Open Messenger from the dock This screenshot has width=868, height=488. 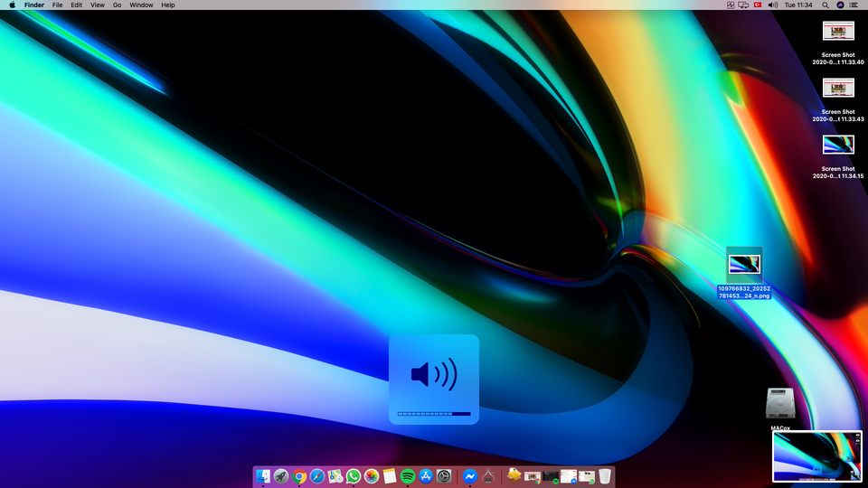coord(470,476)
